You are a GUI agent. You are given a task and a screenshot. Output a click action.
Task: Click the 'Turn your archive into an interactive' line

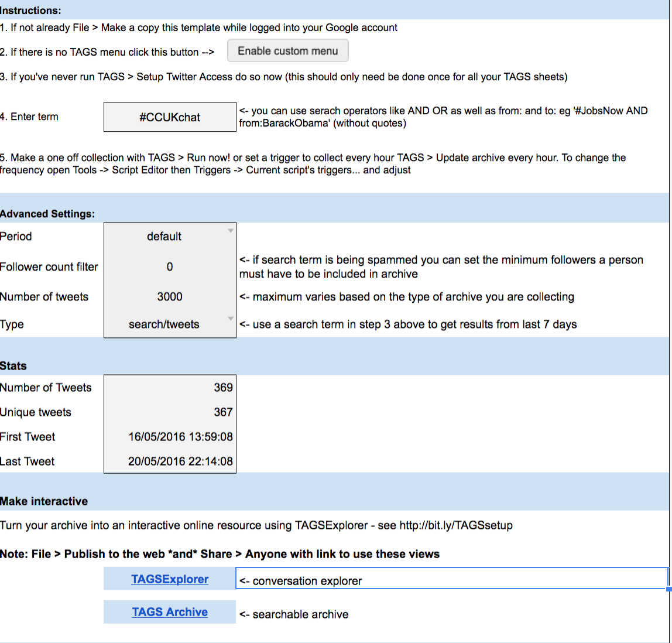point(256,525)
